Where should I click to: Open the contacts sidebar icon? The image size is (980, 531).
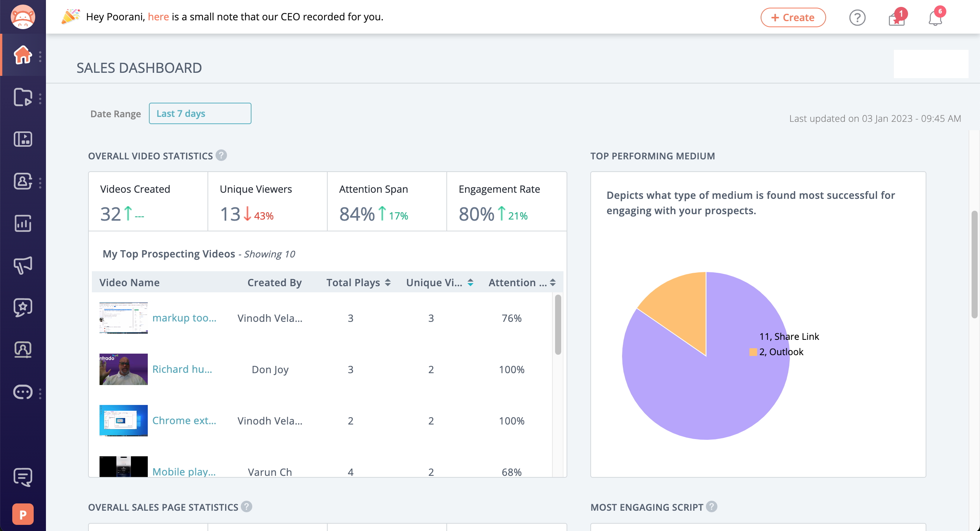23,181
